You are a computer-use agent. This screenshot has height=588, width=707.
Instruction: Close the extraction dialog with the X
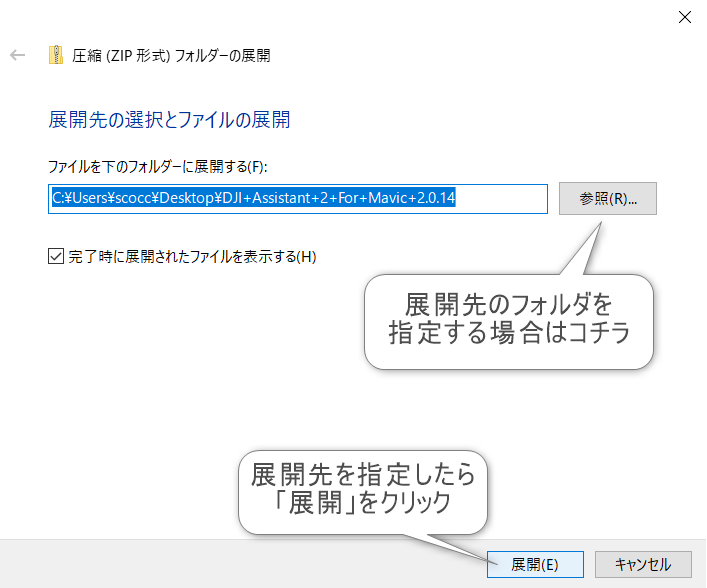(x=684, y=17)
